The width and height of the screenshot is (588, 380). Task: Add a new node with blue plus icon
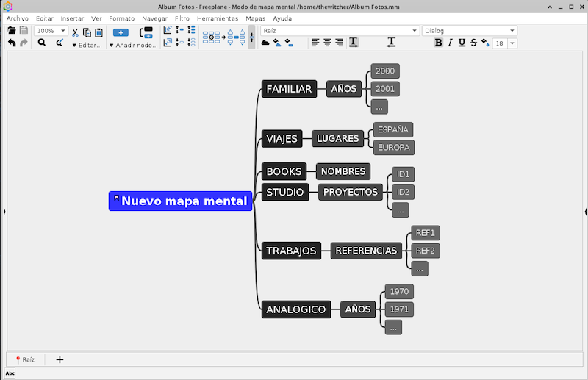[x=121, y=32]
